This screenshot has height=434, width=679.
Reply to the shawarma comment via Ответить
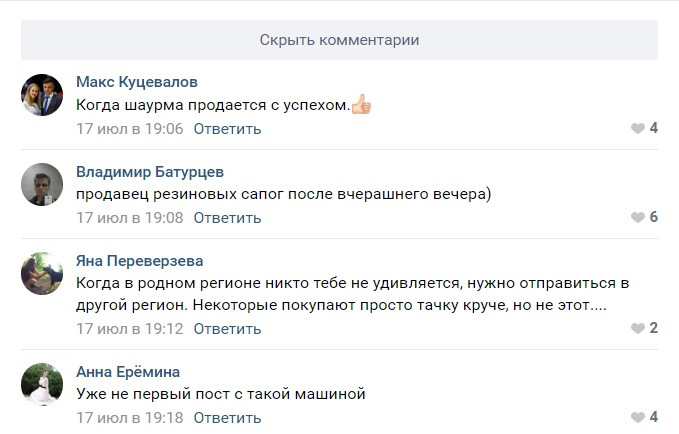point(227,129)
